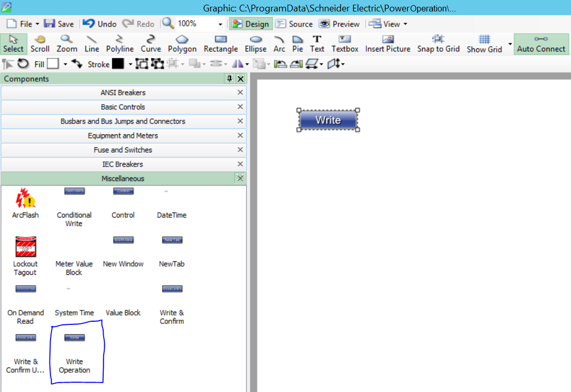Switch to the Source tab
The height and width of the screenshot is (392, 571).
coord(294,24)
